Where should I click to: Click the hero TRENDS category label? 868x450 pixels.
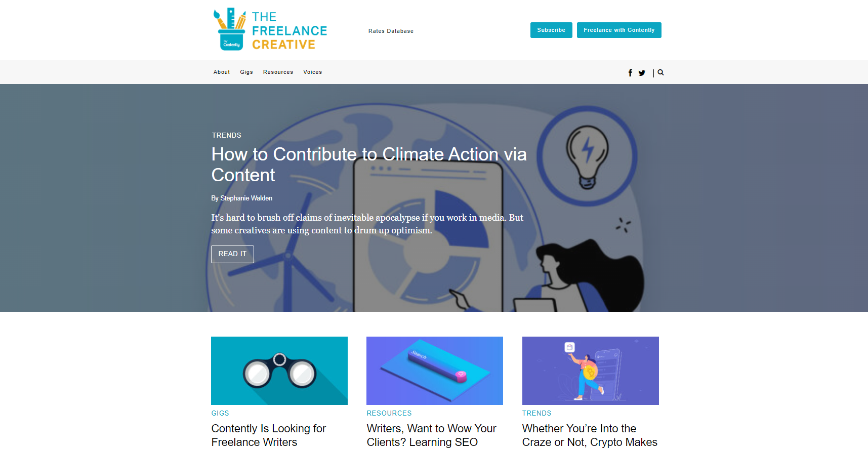[226, 135]
